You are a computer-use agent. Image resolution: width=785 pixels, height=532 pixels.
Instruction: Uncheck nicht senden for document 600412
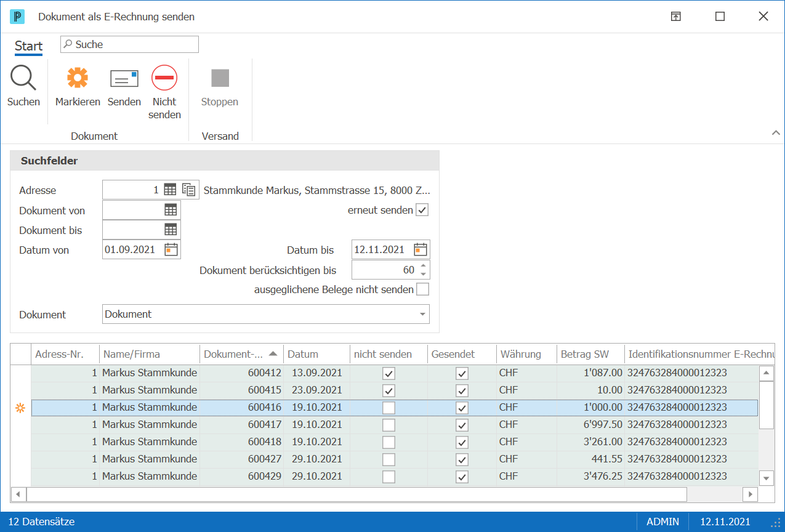[x=388, y=373]
